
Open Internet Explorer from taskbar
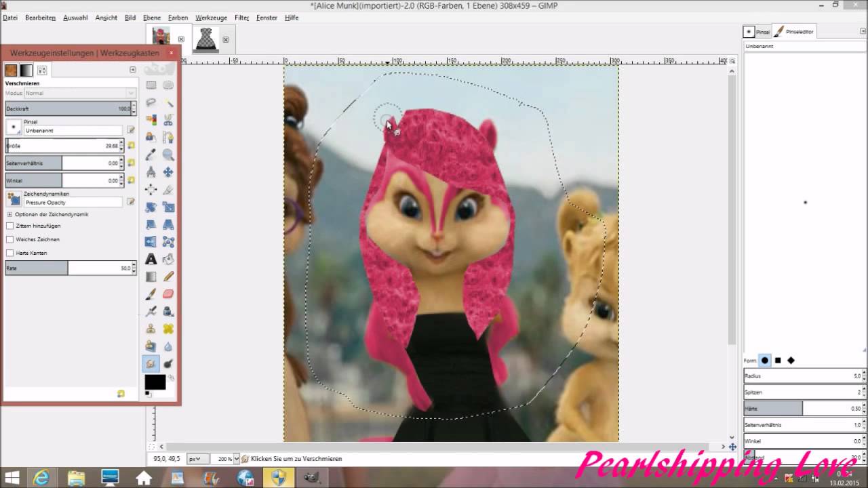tap(42, 478)
